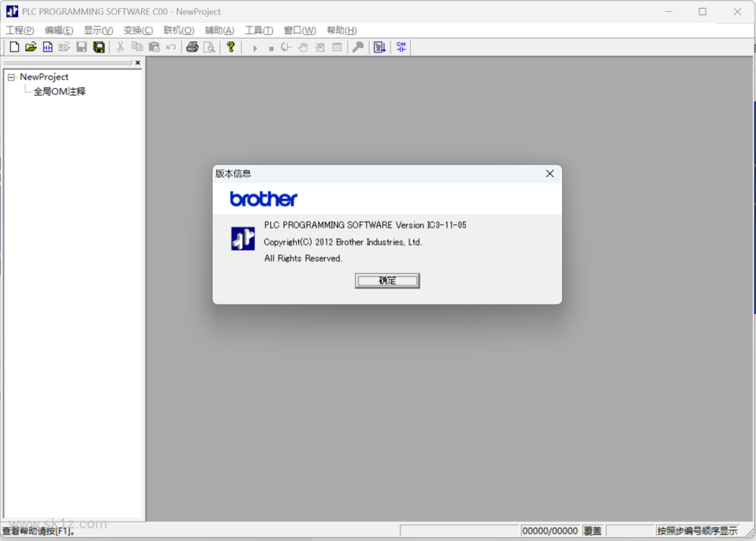Click the All Rights Reserved text
This screenshot has height=541, width=756.
303,258
